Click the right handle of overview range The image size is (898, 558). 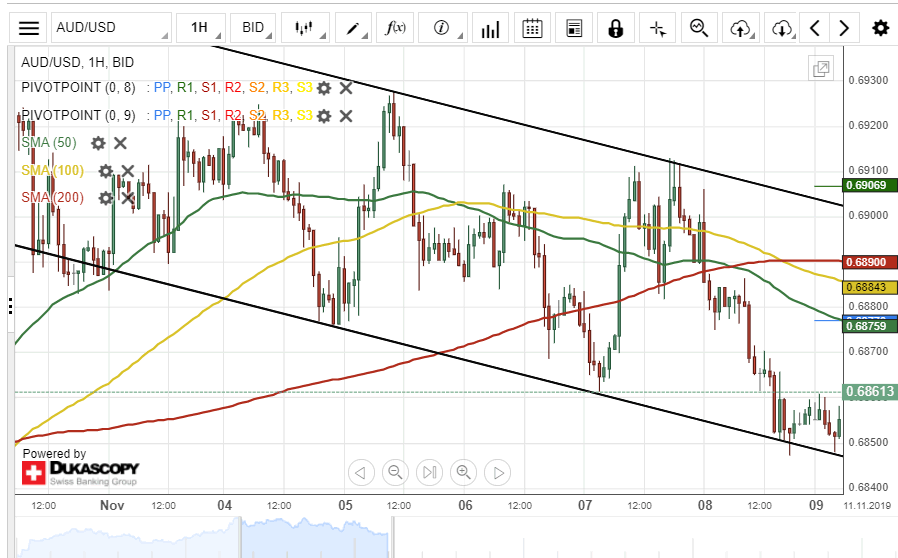[x=393, y=537]
